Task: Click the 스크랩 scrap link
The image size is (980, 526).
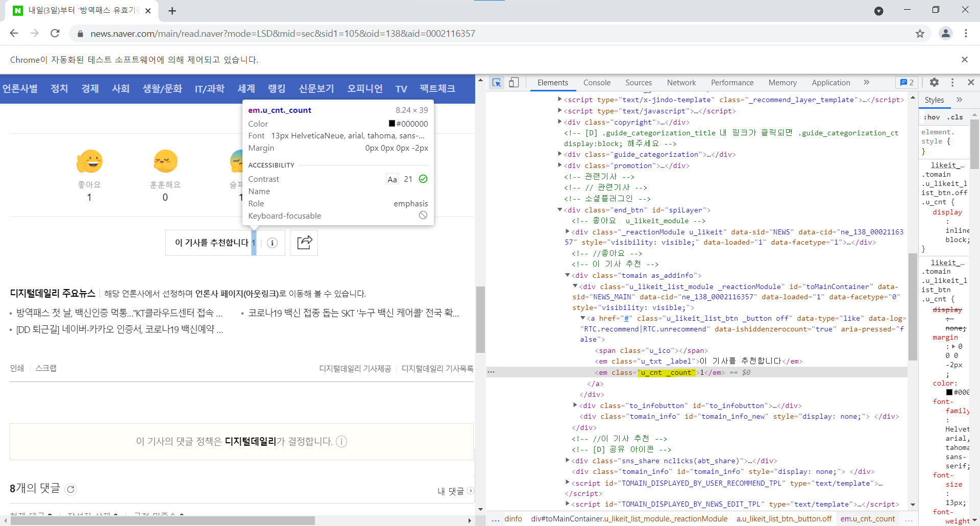Action: click(46, 368)
